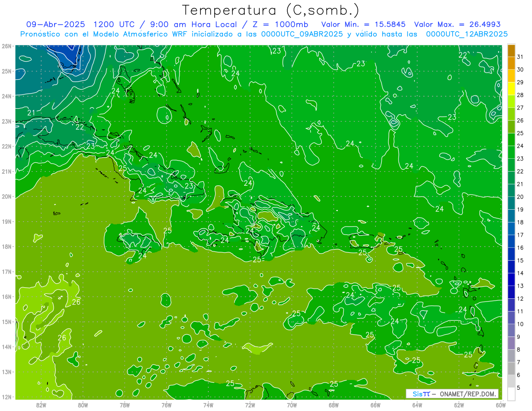Click the orange swatch between colorbar labels 30 and 31
This screenshot has height=411, width=532.
click(511, 63)
